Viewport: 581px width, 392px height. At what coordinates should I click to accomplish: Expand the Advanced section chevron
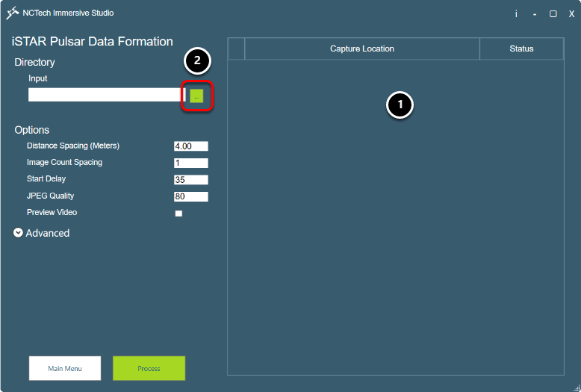(x=18, y=232)
